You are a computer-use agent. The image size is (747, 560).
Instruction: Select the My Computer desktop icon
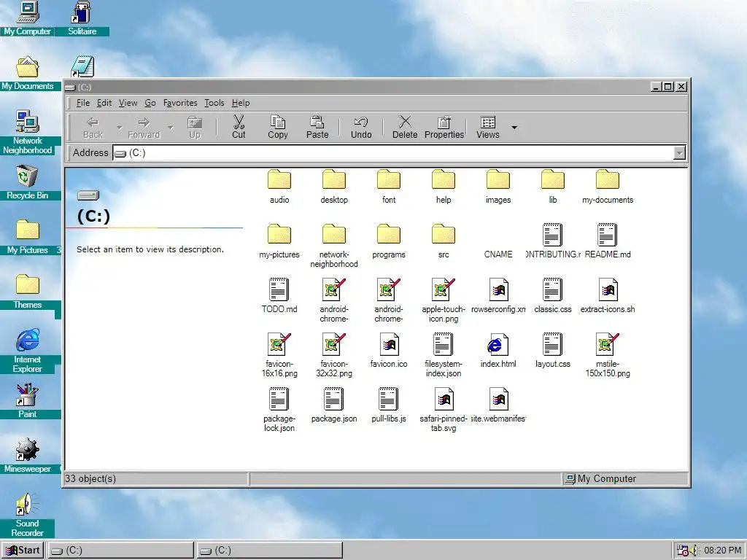[x=27, y=18]
